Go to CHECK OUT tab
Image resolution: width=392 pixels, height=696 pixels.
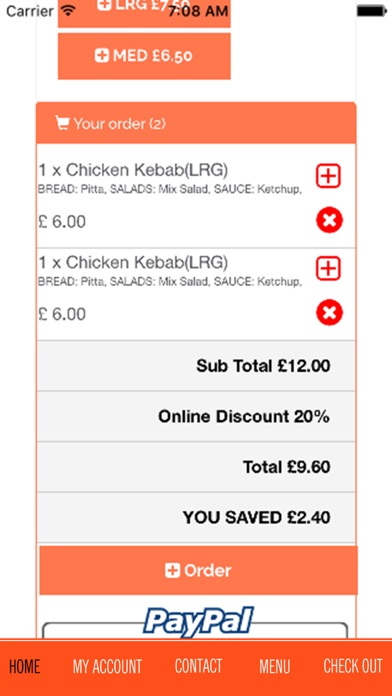point(352,666)
